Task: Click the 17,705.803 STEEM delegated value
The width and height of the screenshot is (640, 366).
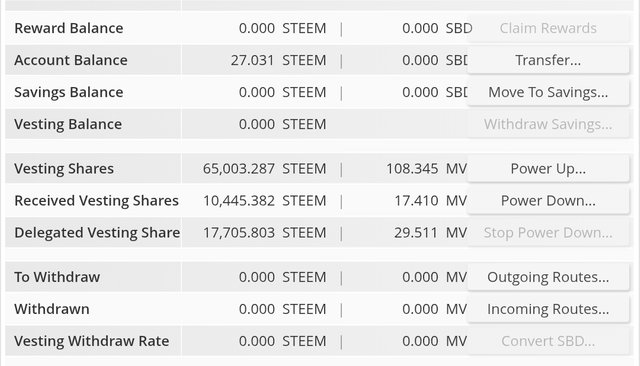Action: [264, 233]
